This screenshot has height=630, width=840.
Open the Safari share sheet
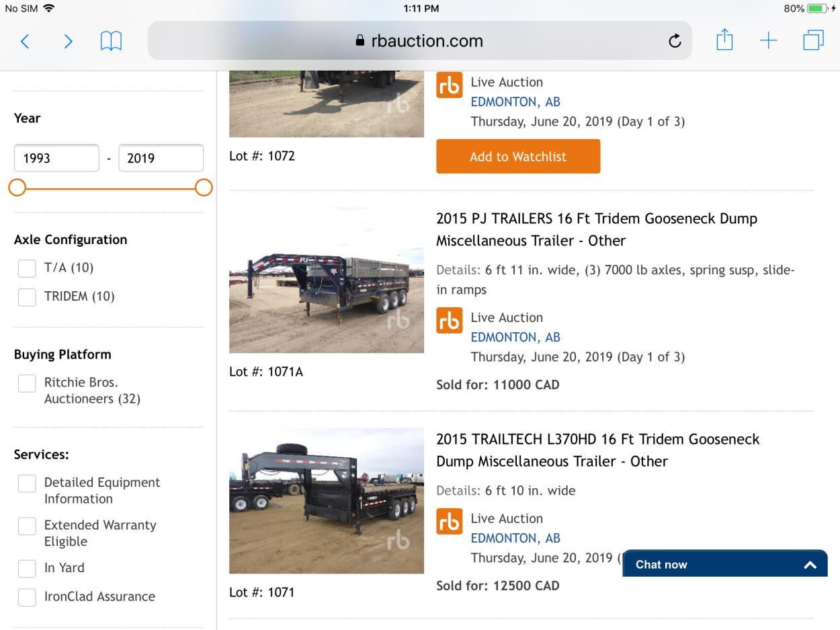coord(724,41)
